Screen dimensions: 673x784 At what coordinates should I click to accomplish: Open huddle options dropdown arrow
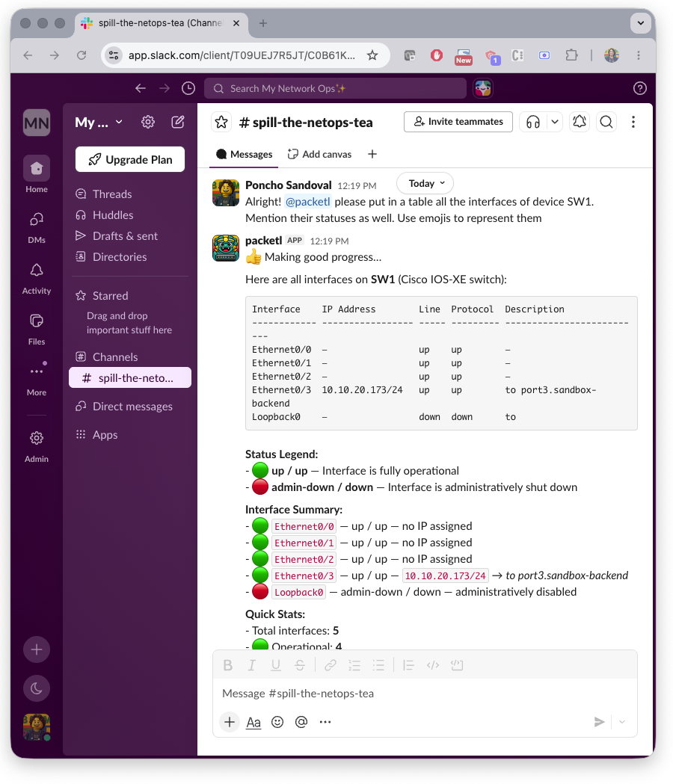554,122
